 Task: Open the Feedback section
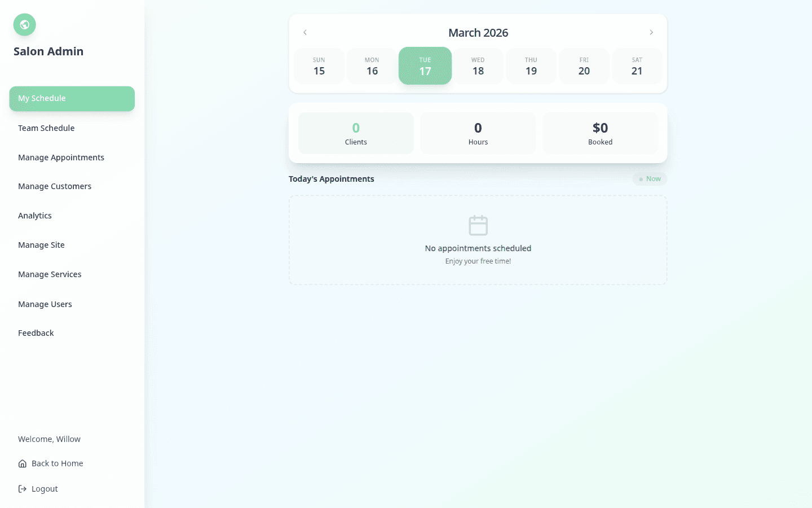point(36,332)
